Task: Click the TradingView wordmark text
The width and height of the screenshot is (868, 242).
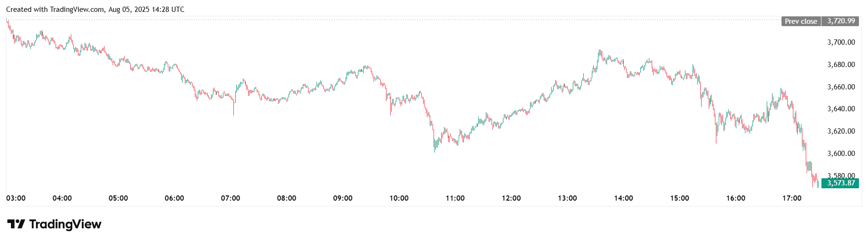Action: pyautogui.click(x=65, y=224)
